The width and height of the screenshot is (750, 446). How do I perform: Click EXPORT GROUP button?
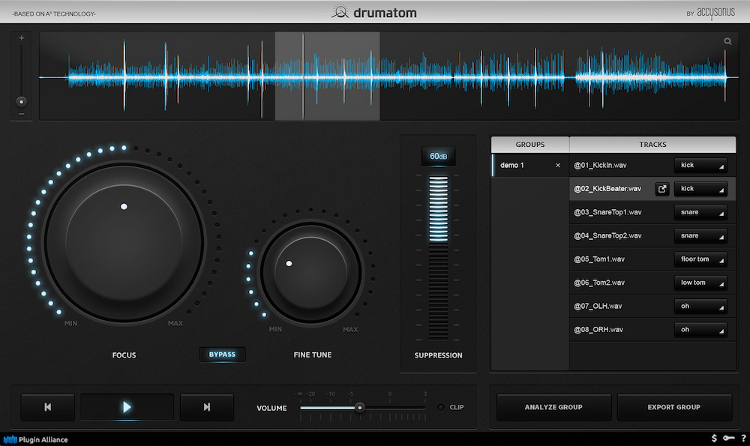pos(674,407)
